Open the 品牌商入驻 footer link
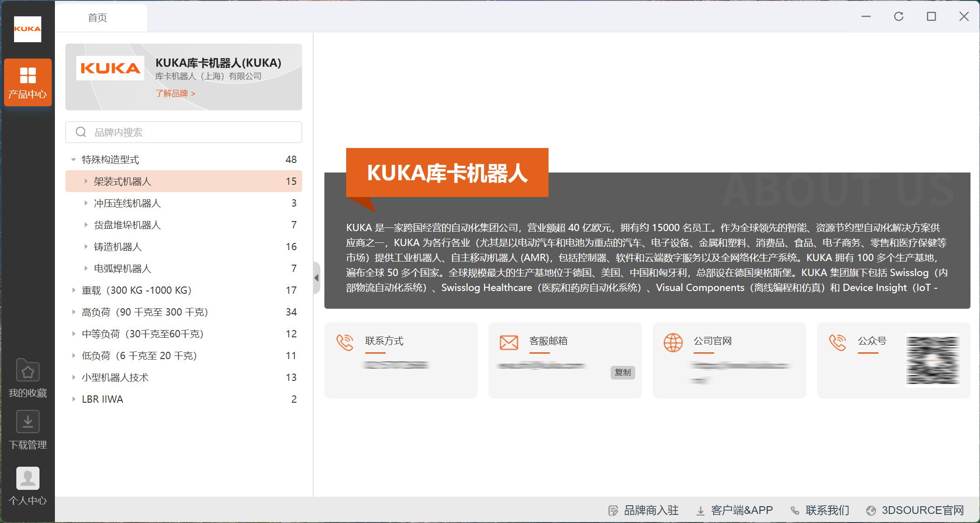The image size is (980, 523). point(651,511)
